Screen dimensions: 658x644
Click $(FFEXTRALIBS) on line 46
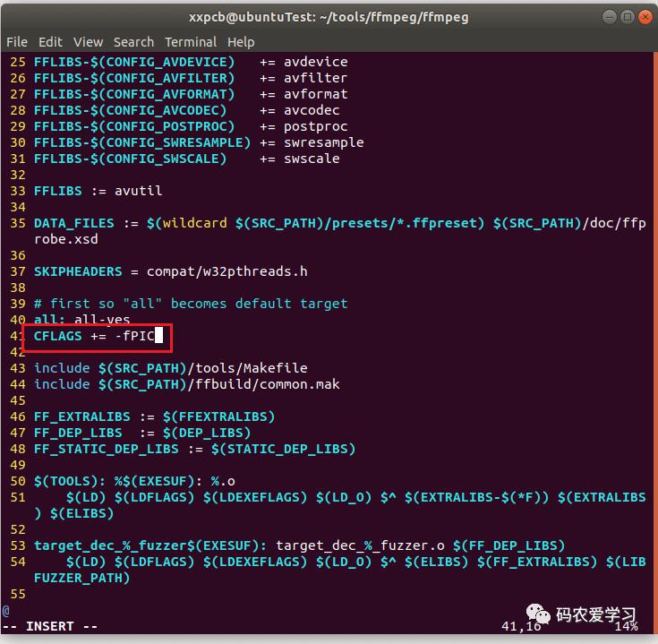(219, 416)
